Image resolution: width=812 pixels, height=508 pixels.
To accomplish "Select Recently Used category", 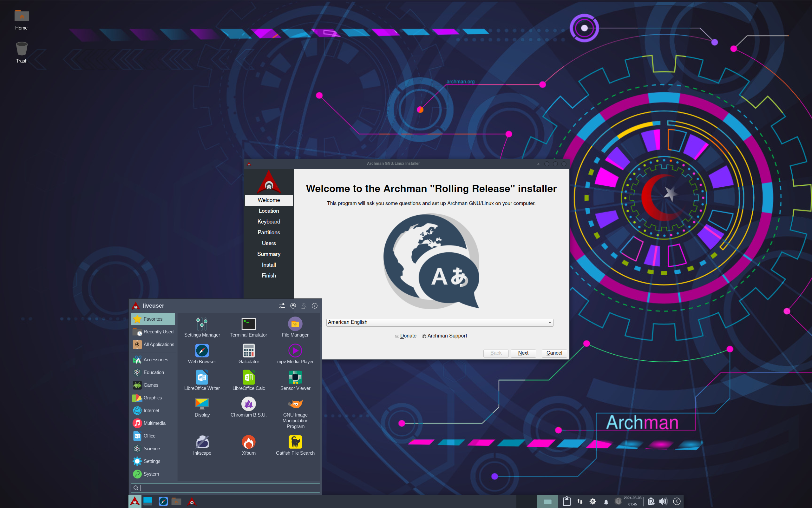I will pyautogui.click(x=153, y=331).
